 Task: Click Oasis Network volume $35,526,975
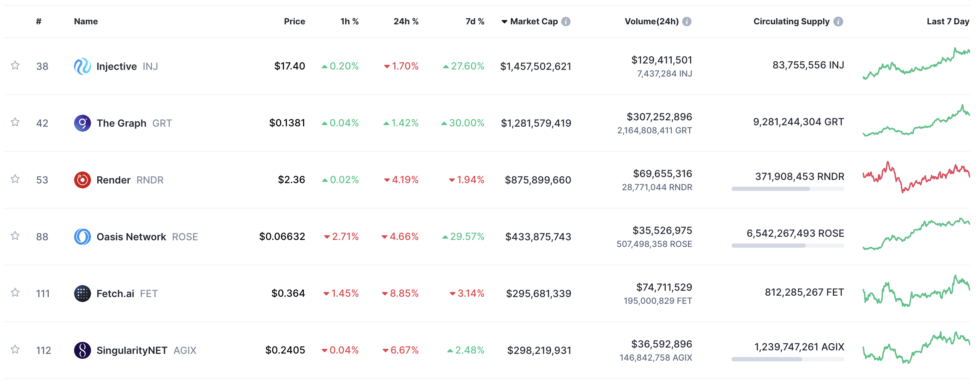pos(663,230)
